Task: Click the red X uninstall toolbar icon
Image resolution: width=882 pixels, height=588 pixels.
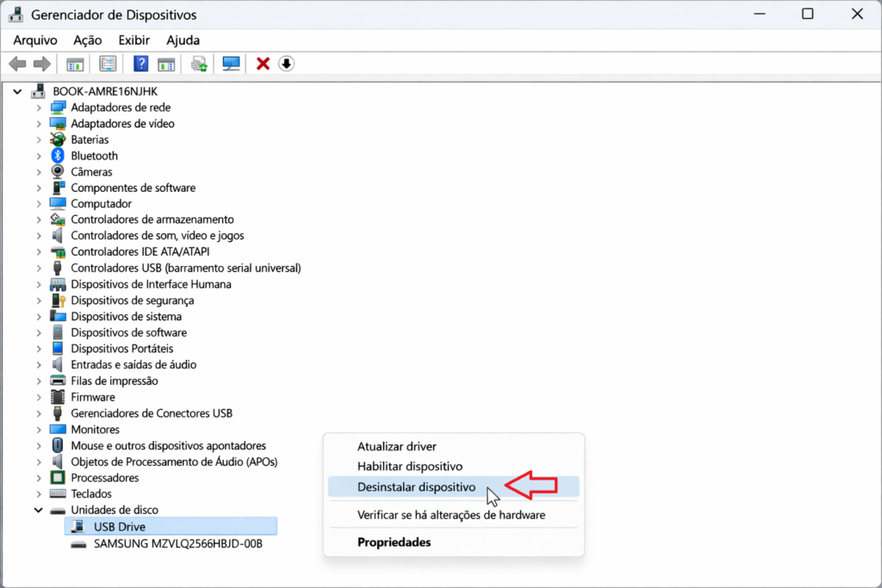Action: click(263, 64)
